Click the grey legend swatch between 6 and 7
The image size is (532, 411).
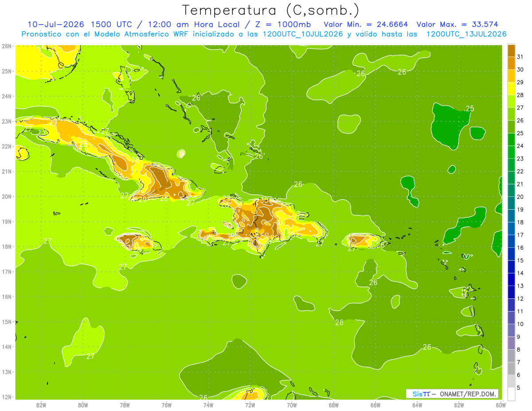[511, 369]
